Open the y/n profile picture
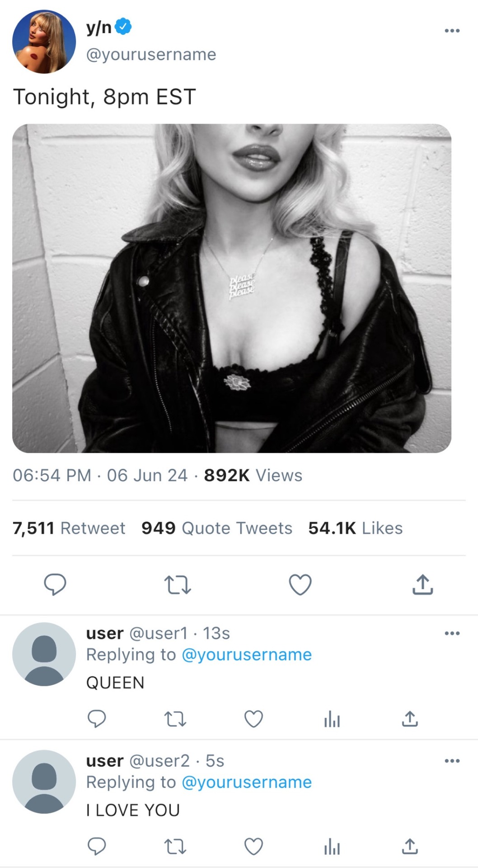 44,42
